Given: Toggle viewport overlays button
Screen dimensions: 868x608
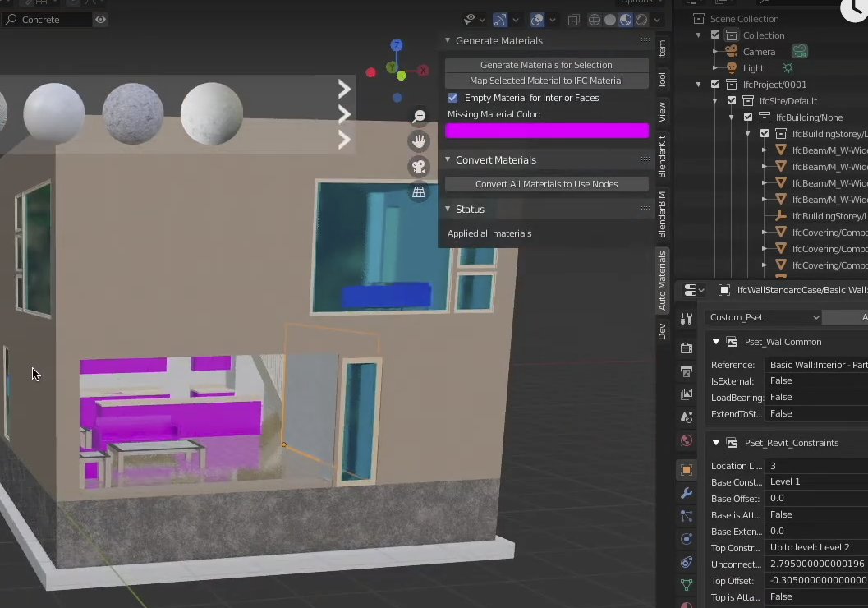Looking at the screenshot, I should 536,20.
